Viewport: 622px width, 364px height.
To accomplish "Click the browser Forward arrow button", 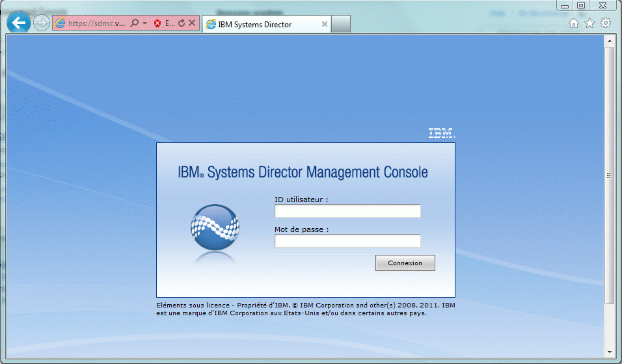I will click(x=41, y=23).
